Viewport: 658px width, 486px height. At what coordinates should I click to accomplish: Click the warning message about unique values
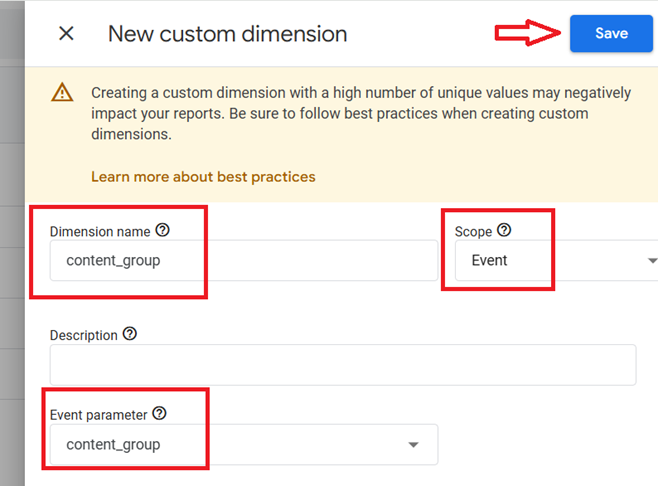[361, 113]
